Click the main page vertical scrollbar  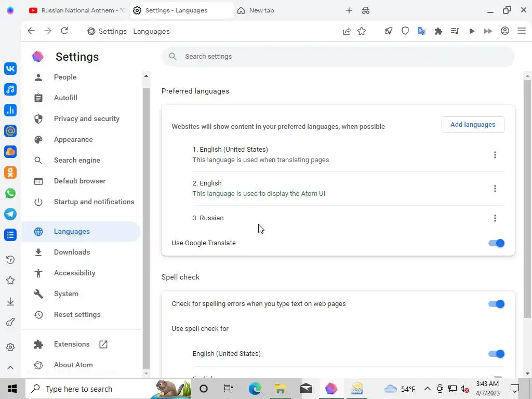coord(527,198)
